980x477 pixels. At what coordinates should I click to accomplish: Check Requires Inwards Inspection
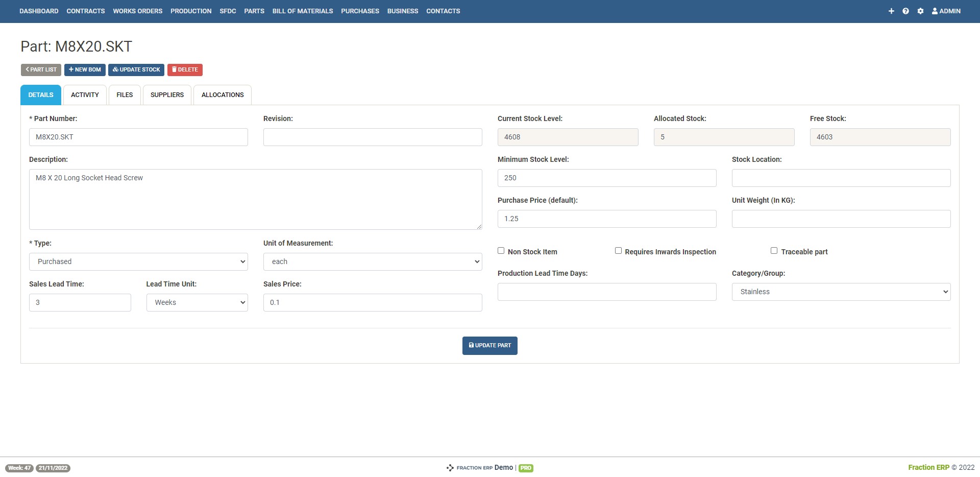pos(618,250)
